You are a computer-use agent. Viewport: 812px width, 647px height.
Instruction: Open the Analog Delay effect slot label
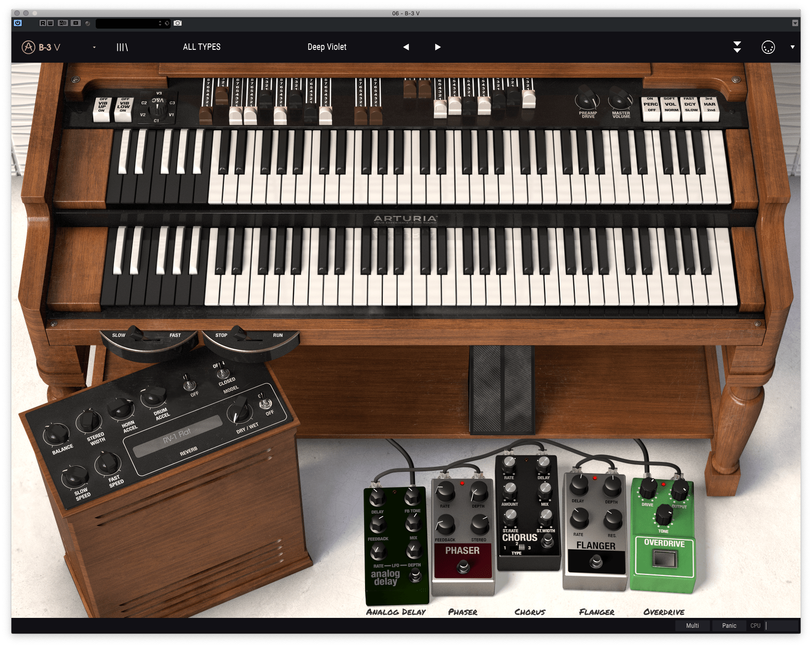pyautogui.click(x=396, y=612)
